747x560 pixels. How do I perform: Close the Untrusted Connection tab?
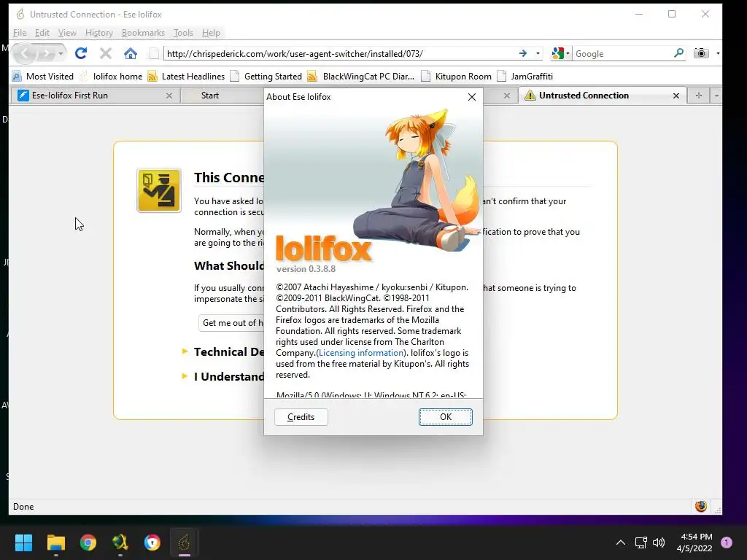click(x=676, y=96)
